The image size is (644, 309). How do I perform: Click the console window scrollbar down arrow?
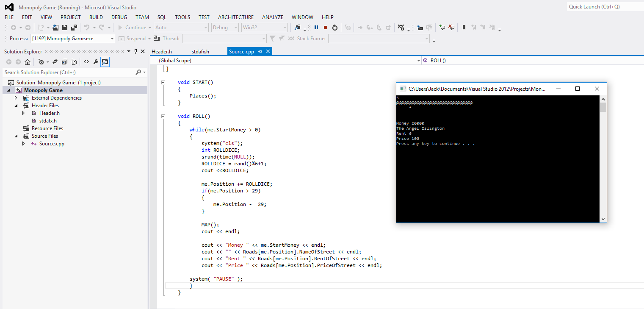(x=603, y=219)
